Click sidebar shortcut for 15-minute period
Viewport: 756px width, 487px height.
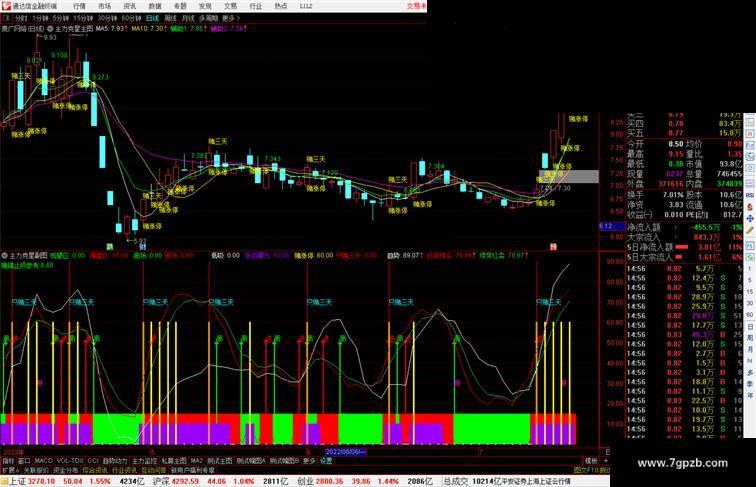(x=750, y=291)
